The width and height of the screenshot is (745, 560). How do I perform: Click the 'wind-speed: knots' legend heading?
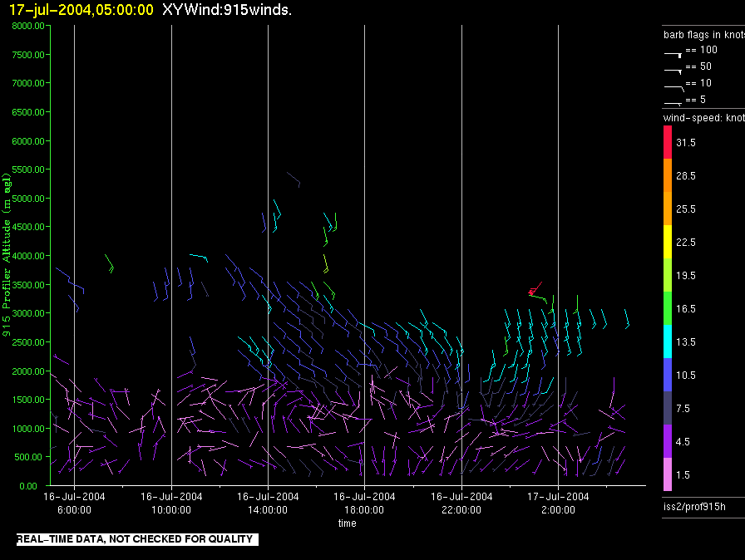click(704, 118)
